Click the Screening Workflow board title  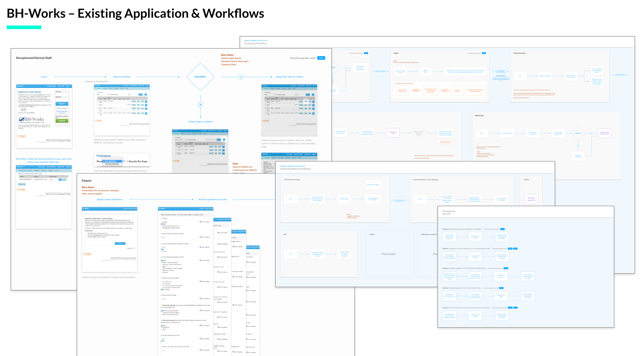pyautogui.click(x=256, y=43)
